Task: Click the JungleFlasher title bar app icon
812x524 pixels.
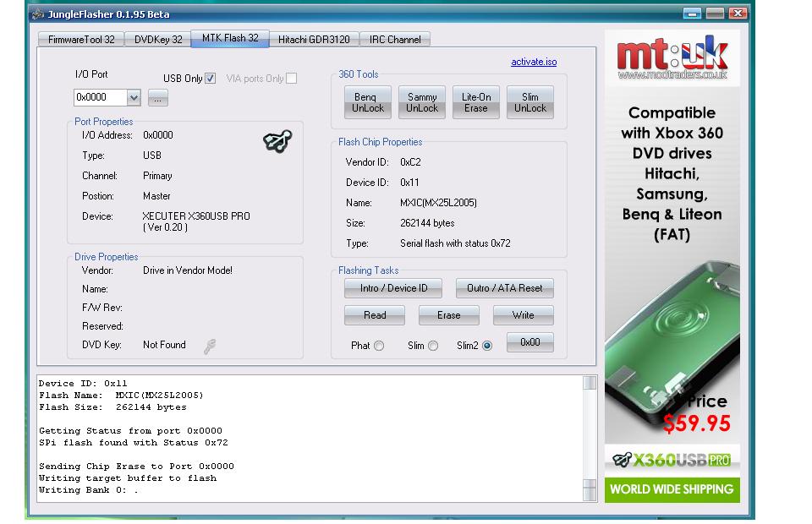Action: click(37, 14)
